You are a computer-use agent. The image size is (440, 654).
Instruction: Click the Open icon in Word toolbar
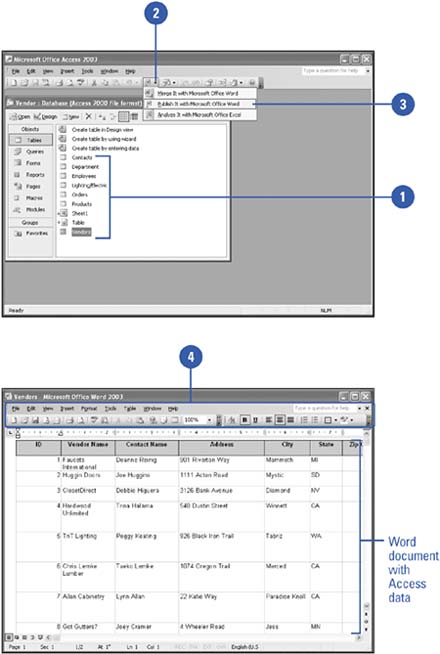[23, 420]
